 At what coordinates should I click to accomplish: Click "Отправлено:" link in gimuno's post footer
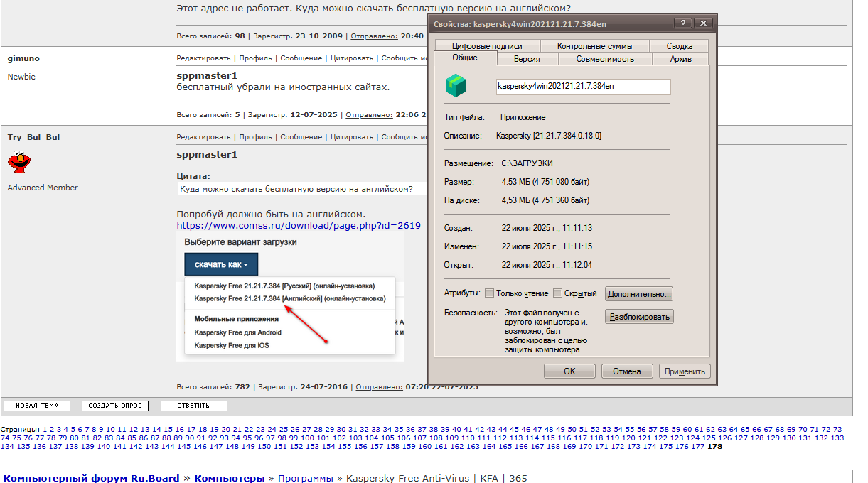click(370, 114)
